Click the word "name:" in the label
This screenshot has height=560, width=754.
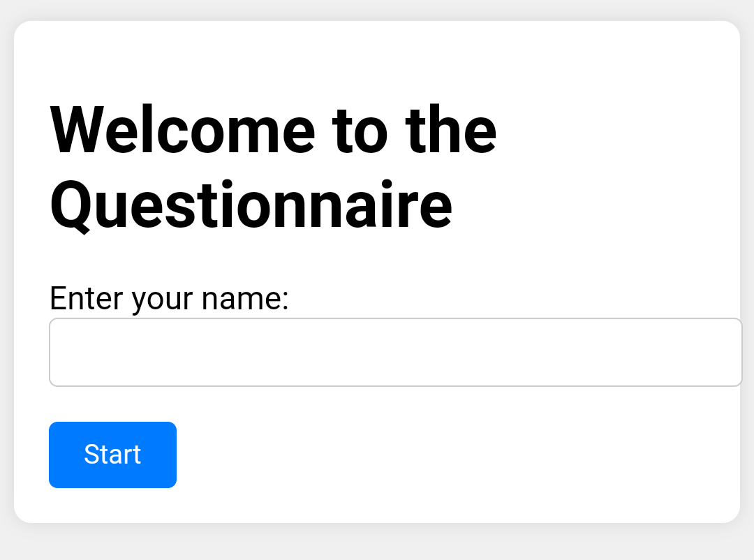(245, 299)
